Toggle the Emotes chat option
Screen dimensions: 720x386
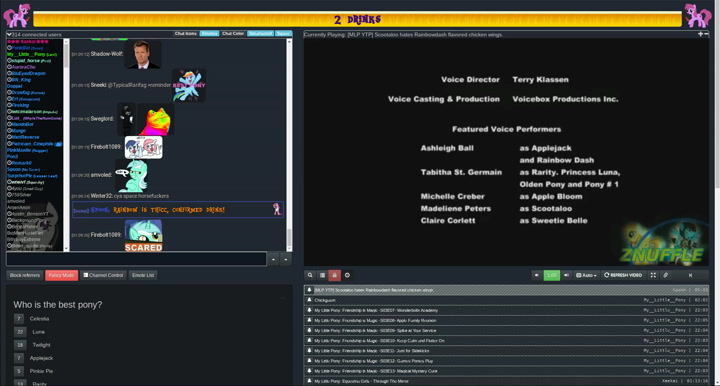[209, 34]
